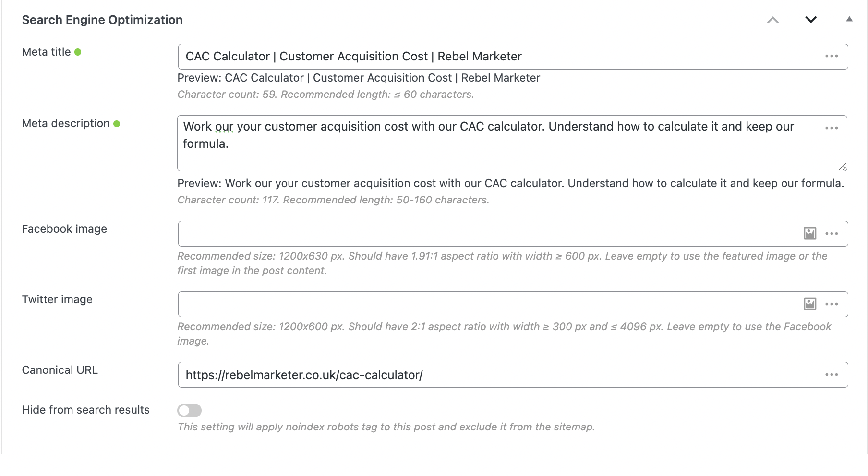
Task: Move the SEO panel up with chevron
Action: point(773,20)
